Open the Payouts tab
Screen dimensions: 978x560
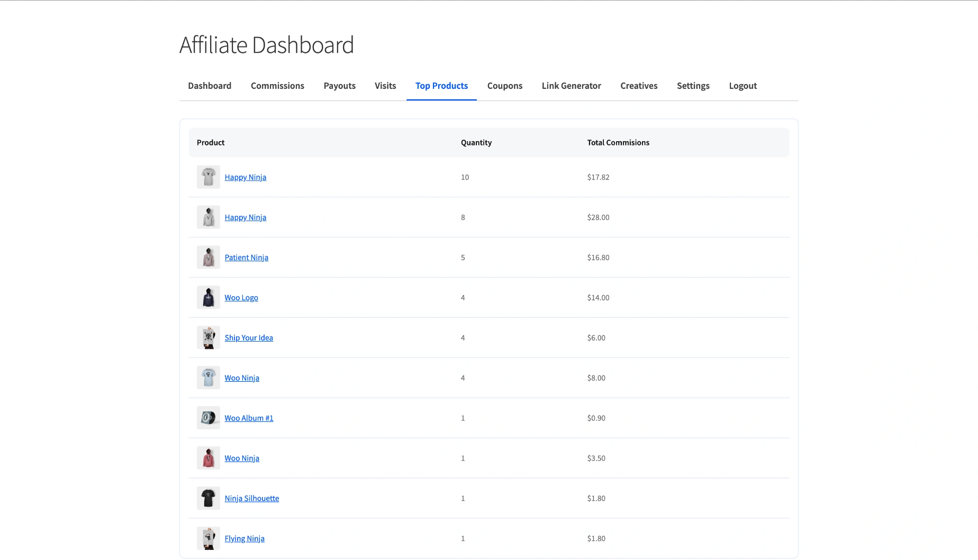point(339,86)
